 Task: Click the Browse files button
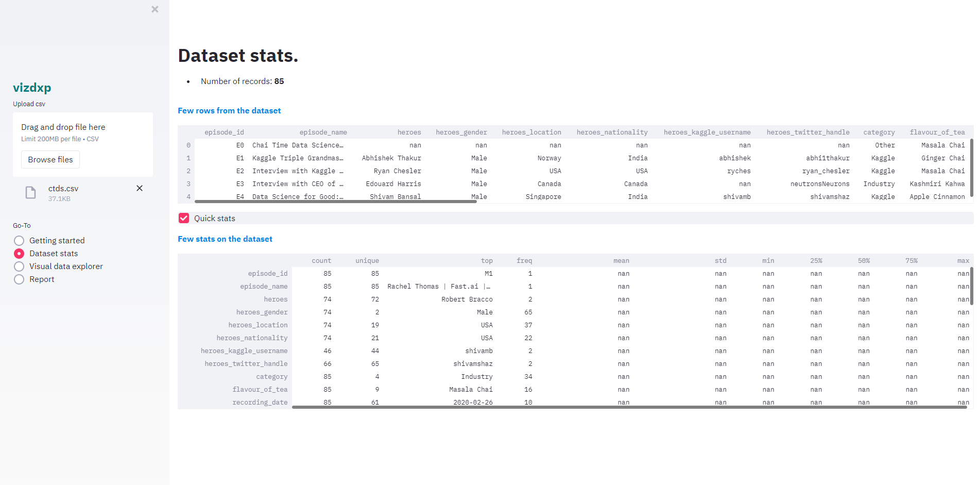[x=50, y=160]
